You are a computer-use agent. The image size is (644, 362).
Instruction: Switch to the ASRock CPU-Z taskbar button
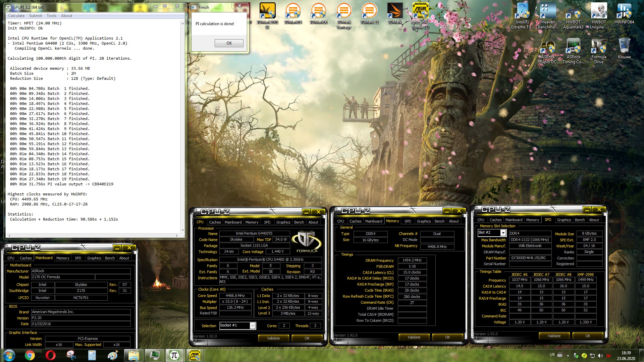(195, 355)
